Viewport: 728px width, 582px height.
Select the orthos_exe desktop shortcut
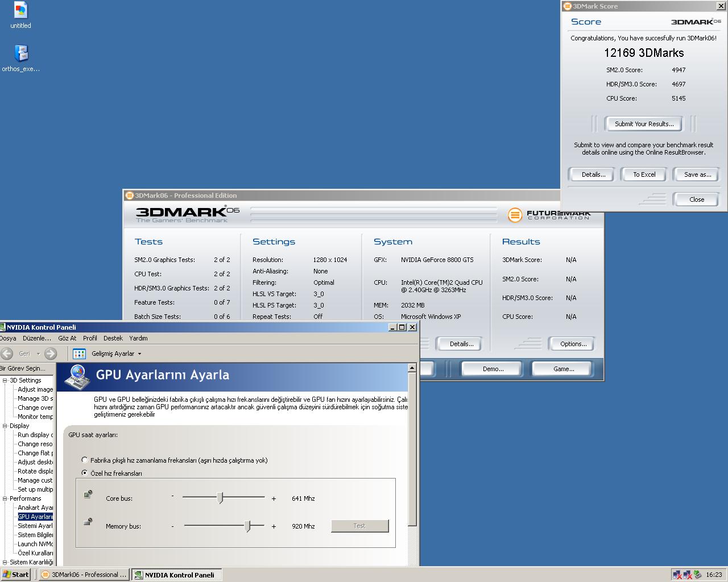(x=21, y=58)
